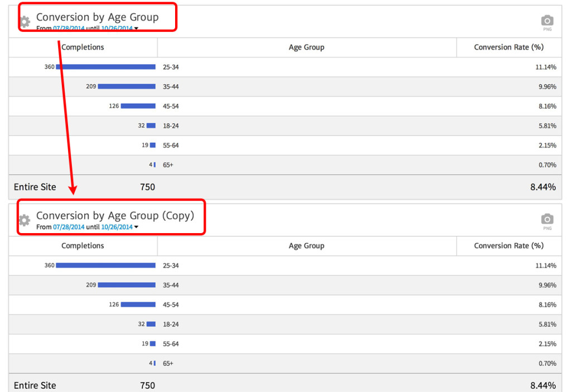This screenshot has height=392, width=571.
Task: Sort by Completions column in the top table
Action: 83,47
